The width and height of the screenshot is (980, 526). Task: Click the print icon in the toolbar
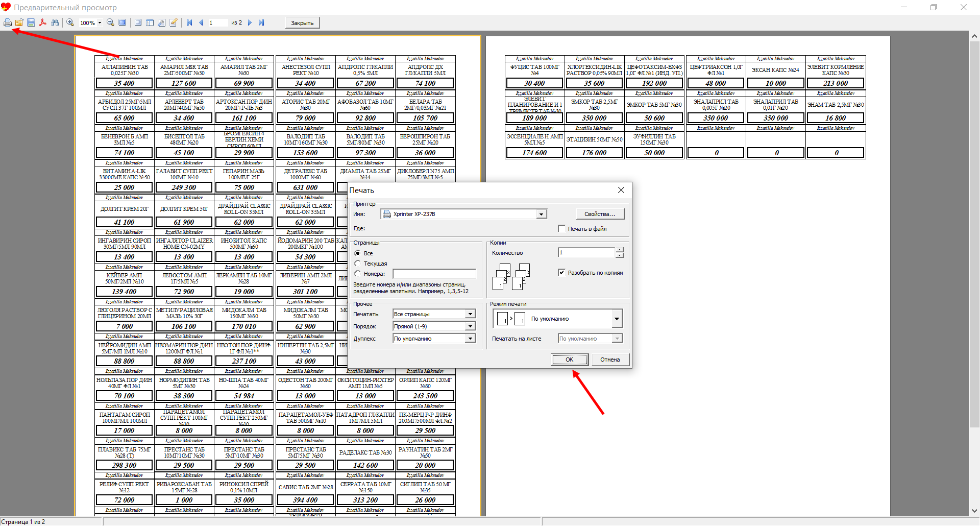coord(8,22)
